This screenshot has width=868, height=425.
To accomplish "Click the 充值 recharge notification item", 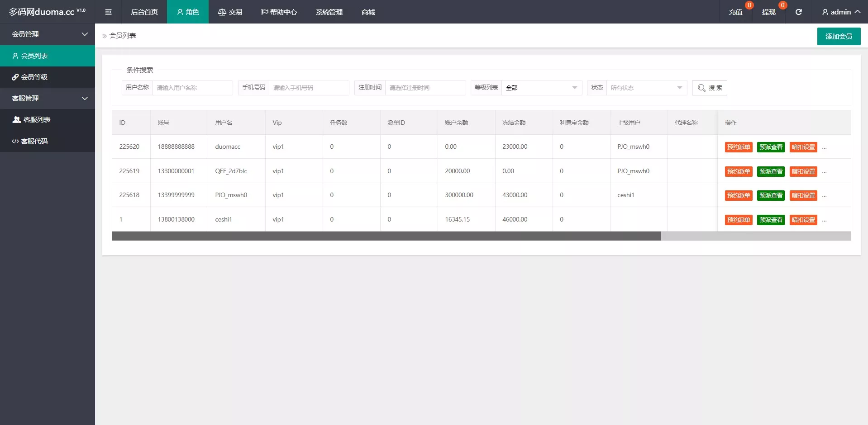I will click(x=735, y=12).
